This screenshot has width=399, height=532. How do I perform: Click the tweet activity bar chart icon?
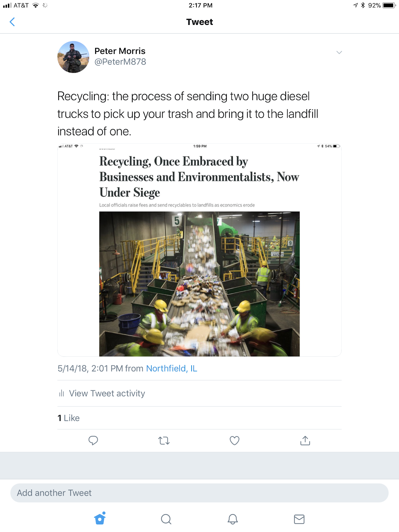point(62,393)
